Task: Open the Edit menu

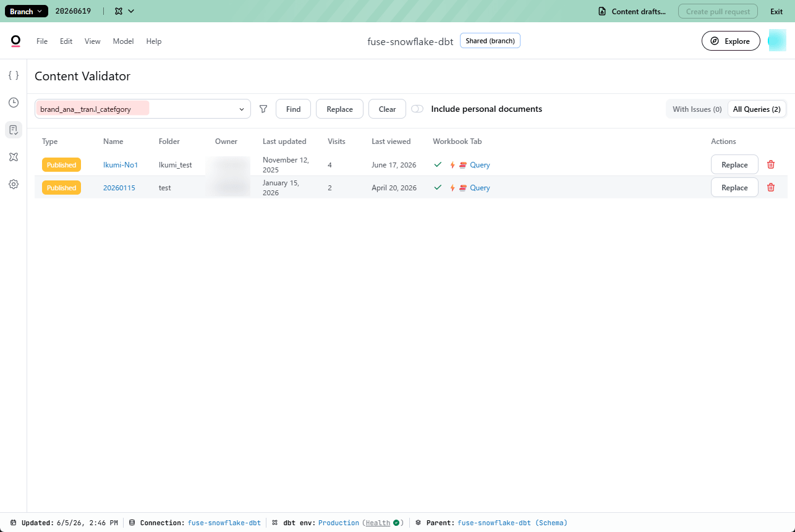Action: coord(66,41)
